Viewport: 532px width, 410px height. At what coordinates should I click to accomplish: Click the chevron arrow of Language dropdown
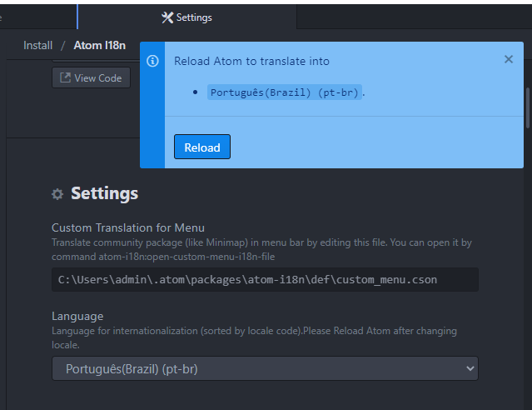470,368
